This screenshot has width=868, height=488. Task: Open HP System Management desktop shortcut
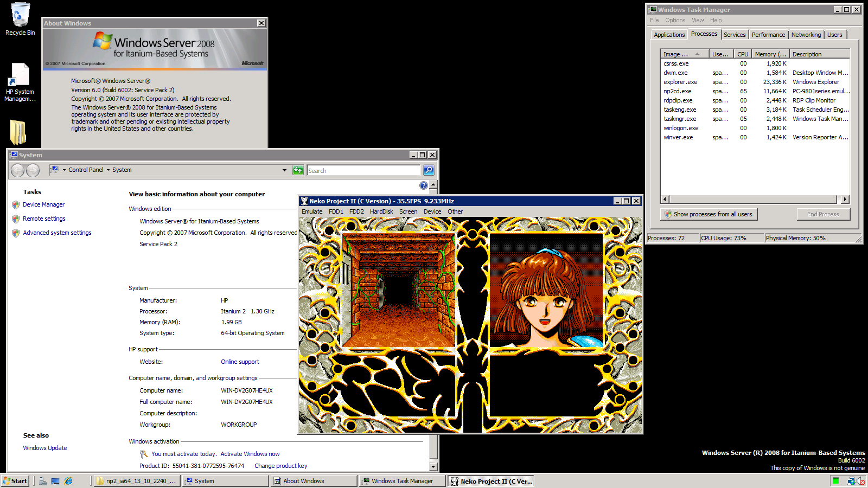(20, 82)
